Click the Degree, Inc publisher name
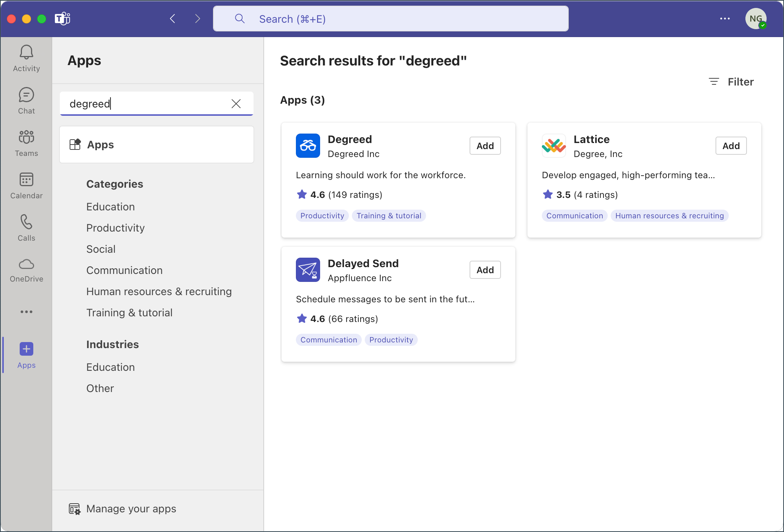This screenshot has height=532, width=784. (x=598, y=154)
